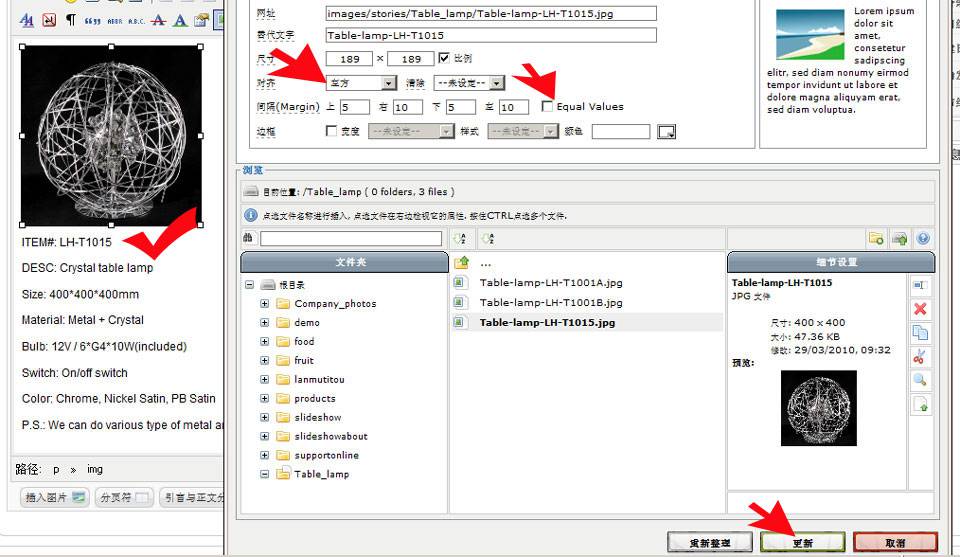
Task: Select file Table-lamp-LH-T1001B.jpg
Action: [550, 302]
